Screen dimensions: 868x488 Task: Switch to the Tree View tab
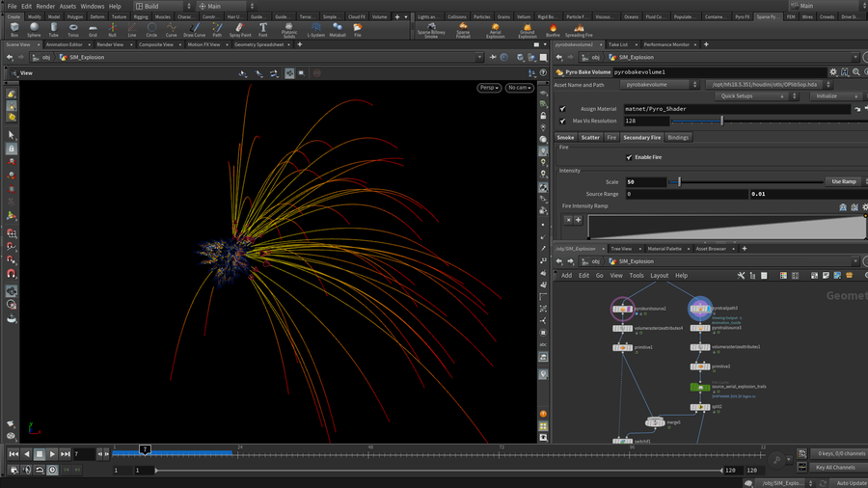click(x=621, y=249)
